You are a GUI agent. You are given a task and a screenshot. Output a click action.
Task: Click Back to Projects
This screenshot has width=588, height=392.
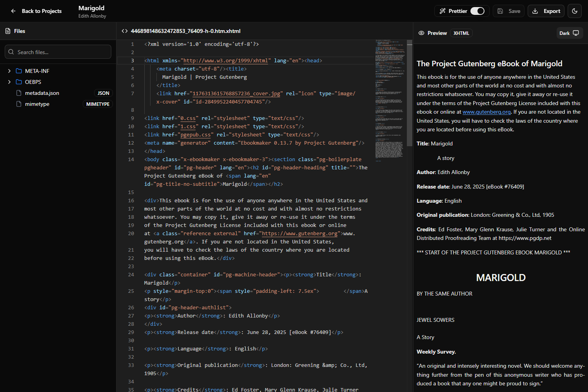click(x=42, y=11)
